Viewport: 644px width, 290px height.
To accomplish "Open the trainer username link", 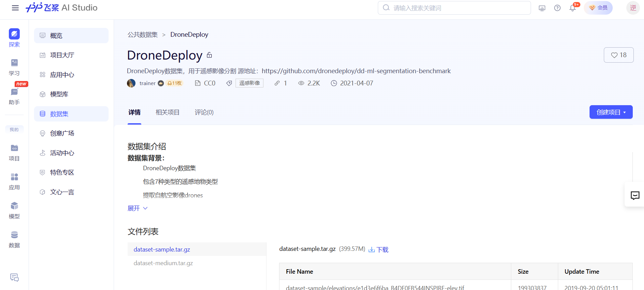I will coord(147,83).
